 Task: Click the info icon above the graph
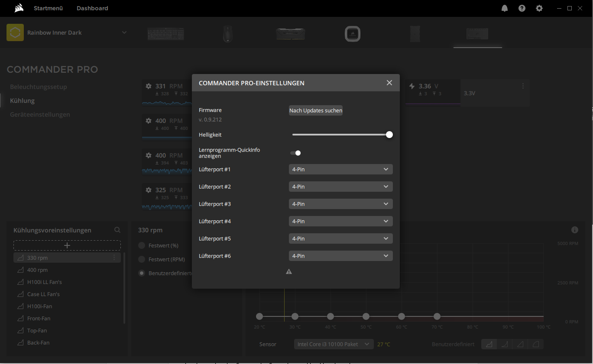(x=575, y=230)
